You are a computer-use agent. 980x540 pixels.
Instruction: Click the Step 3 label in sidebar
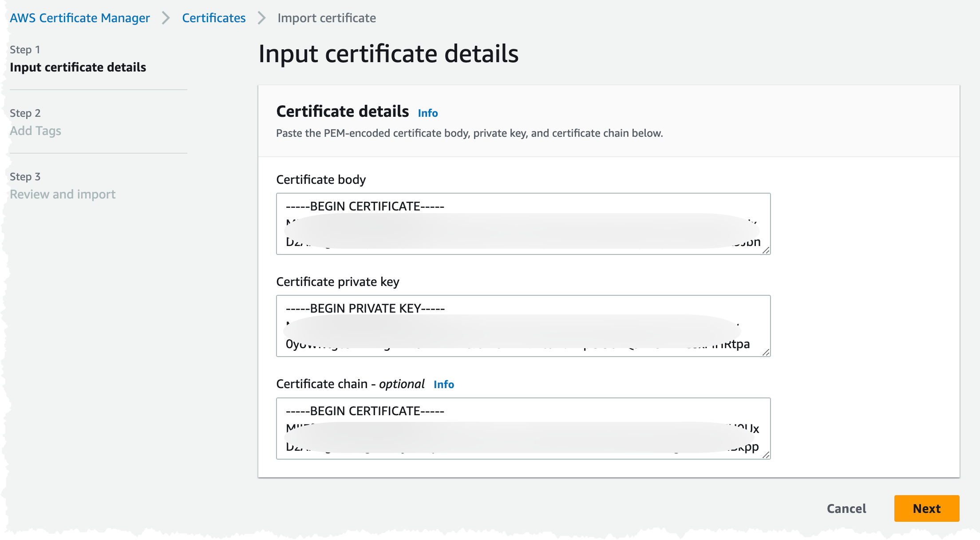tap(25, 176)
